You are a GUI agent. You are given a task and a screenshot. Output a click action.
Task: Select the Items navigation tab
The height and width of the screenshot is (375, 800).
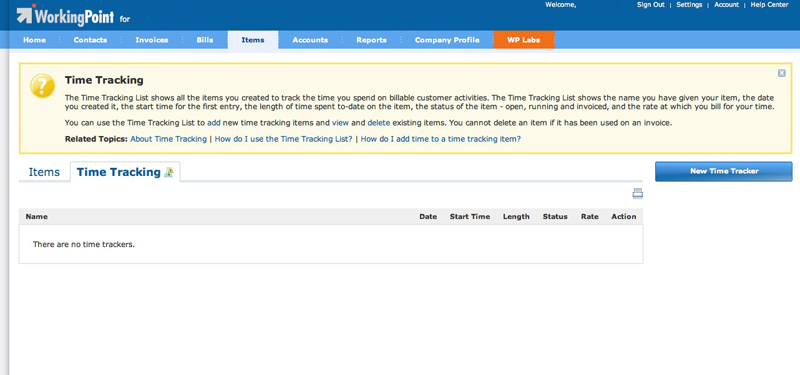pos(253,40)
